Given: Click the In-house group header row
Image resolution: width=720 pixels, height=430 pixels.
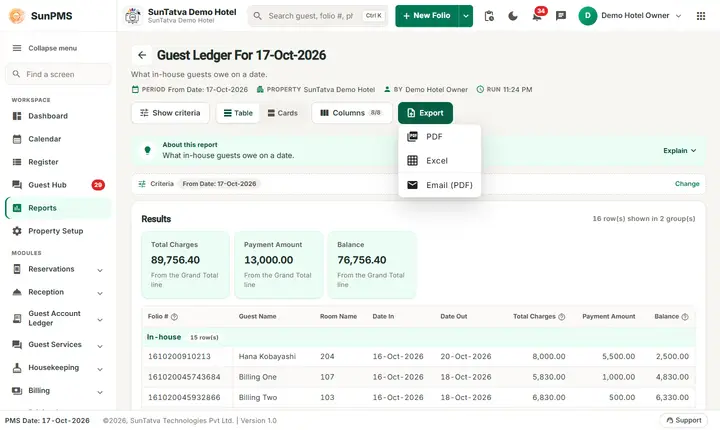Looking at the screenshot, I should tap(418, 337).
